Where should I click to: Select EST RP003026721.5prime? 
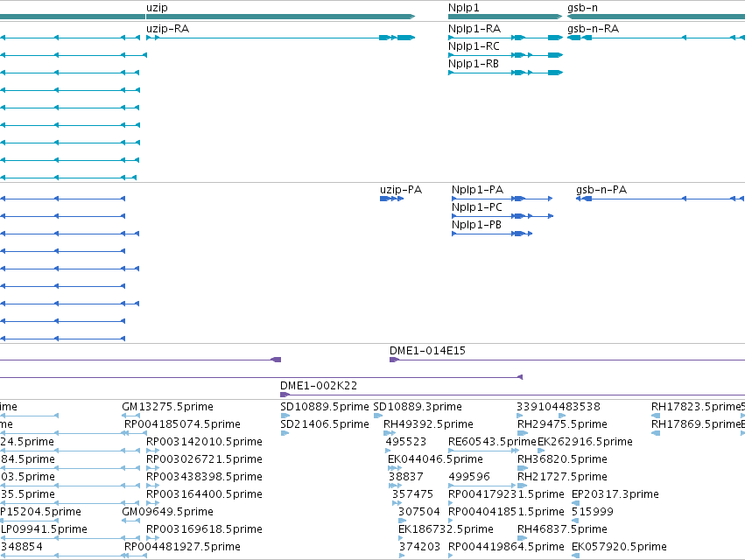(204, 459)
